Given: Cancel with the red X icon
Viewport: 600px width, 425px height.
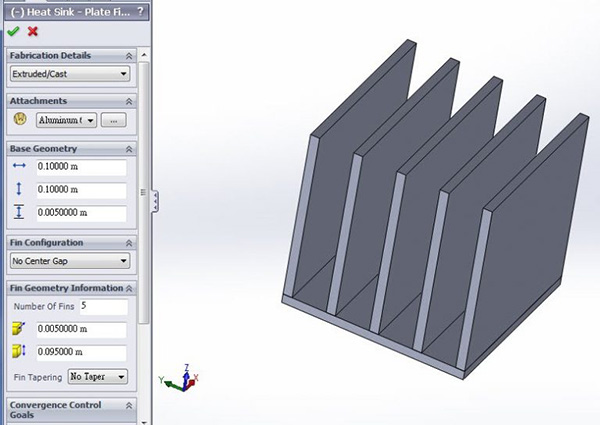Looking at the screenshot, I should [x=33, y=31].
